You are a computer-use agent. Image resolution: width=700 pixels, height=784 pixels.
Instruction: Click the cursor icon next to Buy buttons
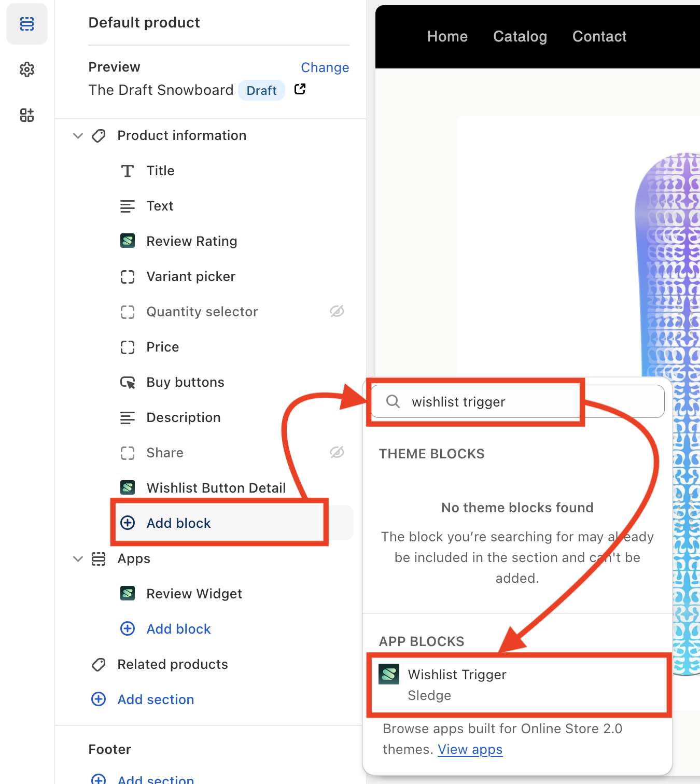[x=128, y=383]
